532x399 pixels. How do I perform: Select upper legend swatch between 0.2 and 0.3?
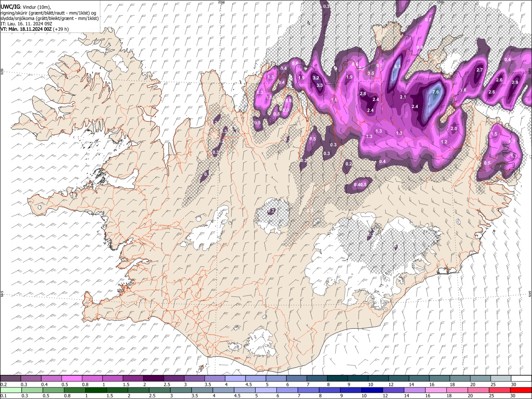[x=10, y=378]
